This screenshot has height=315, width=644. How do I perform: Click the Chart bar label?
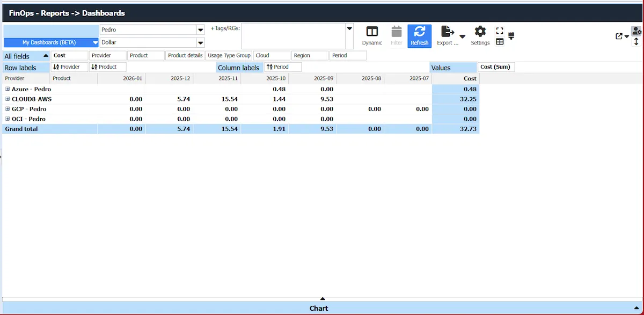(x=319, y=309)
